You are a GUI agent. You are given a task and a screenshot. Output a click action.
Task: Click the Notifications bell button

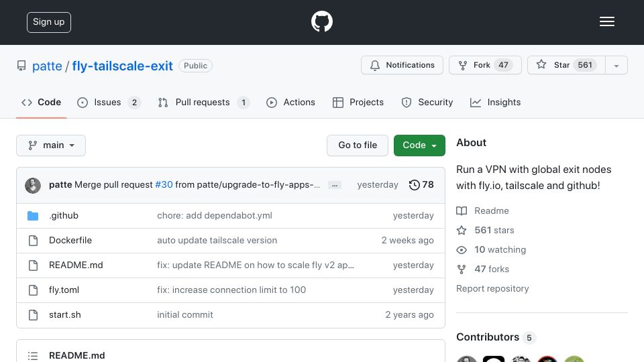coord(402,65)
